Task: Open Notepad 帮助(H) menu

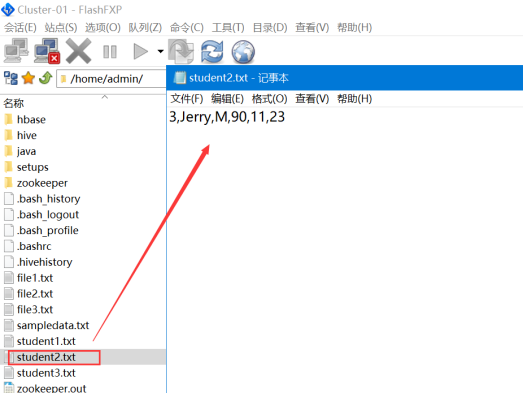Action: pos(354,99)
